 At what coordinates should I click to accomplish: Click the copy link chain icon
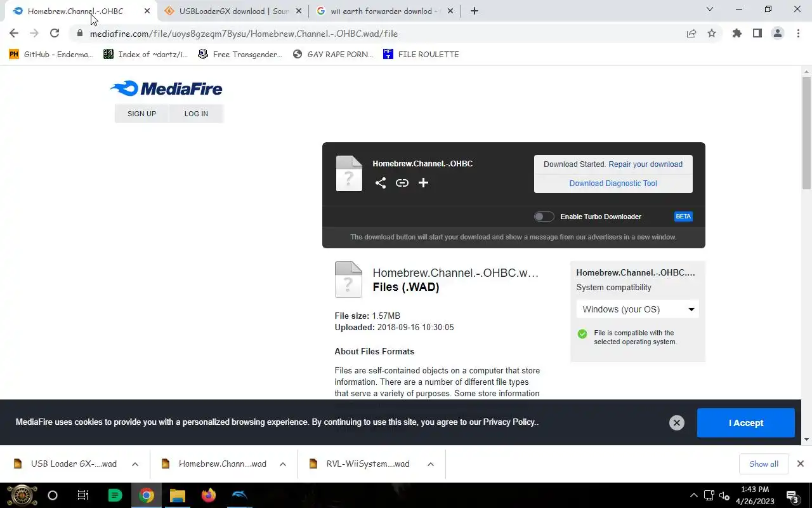click(x=402, y=183)
